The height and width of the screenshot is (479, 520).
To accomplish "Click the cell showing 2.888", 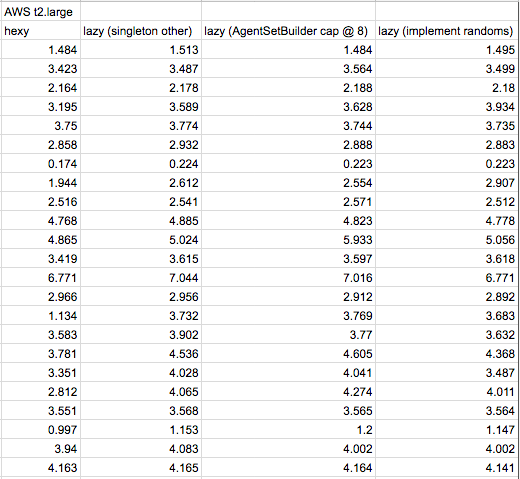I will coord(288,145).
